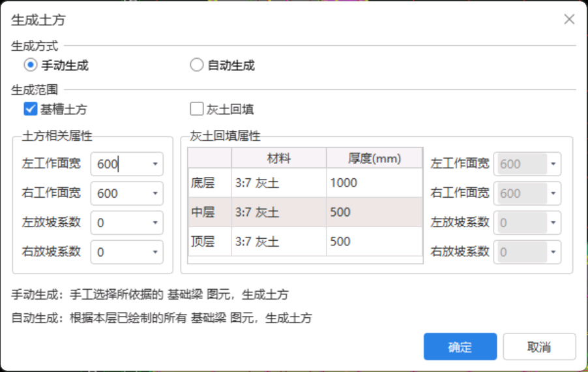Select the 底层 row header
588x372 pixels.
(x=210, y=183)
